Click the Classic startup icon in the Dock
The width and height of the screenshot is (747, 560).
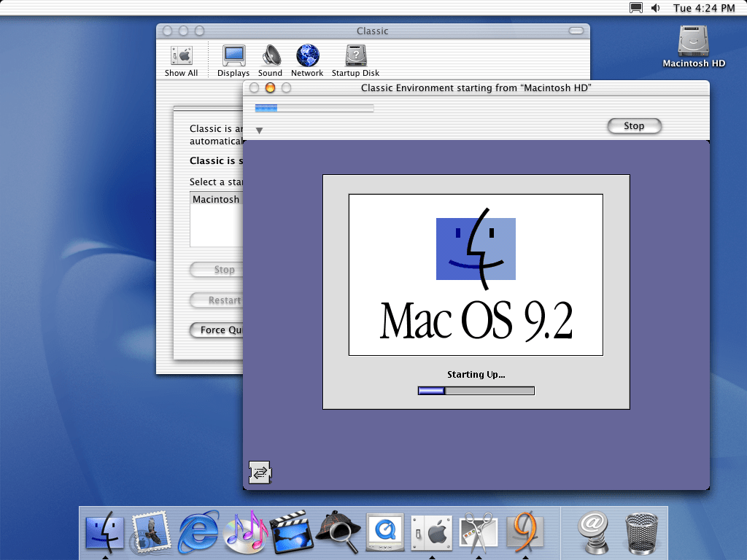click(x=525, y=531)
